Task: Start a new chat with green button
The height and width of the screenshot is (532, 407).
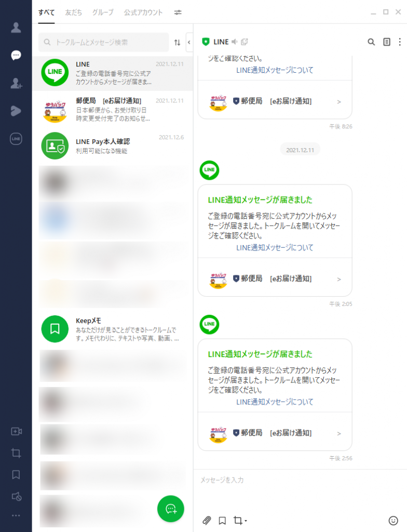Action: pos(171,509)
